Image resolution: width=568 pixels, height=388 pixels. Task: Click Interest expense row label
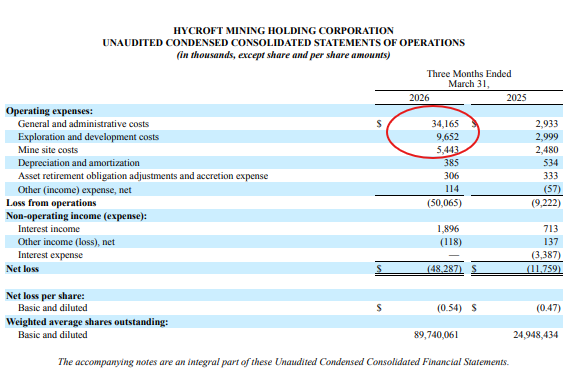coord(50,255)
